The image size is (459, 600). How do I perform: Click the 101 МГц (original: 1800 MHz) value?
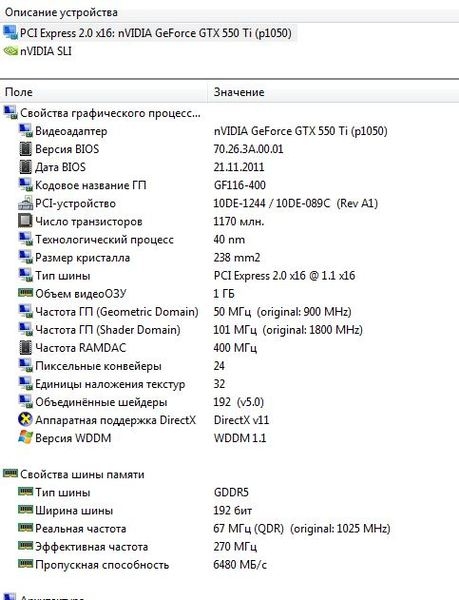point(288,330)
